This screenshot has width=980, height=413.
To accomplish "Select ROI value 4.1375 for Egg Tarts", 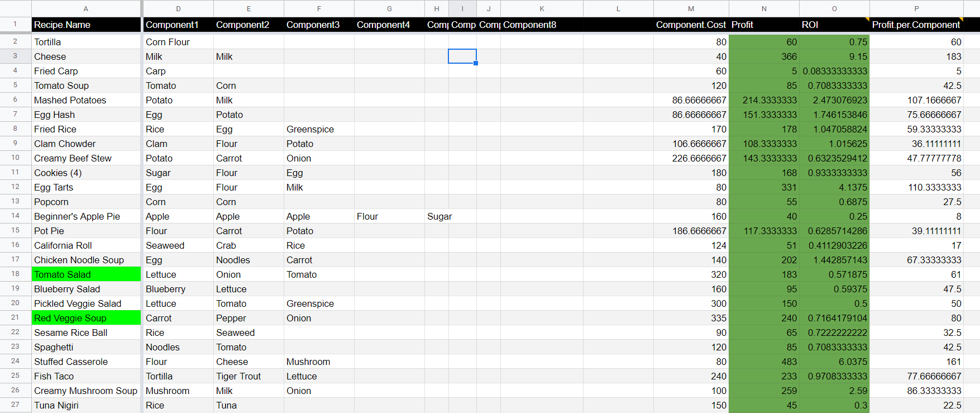I will coord(834,187).
